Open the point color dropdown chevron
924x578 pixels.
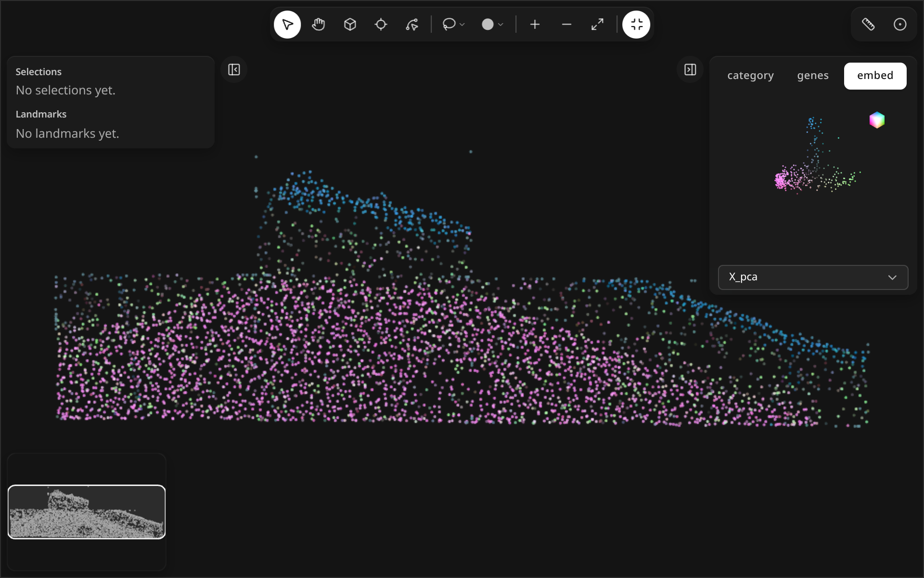coord(501,25)
